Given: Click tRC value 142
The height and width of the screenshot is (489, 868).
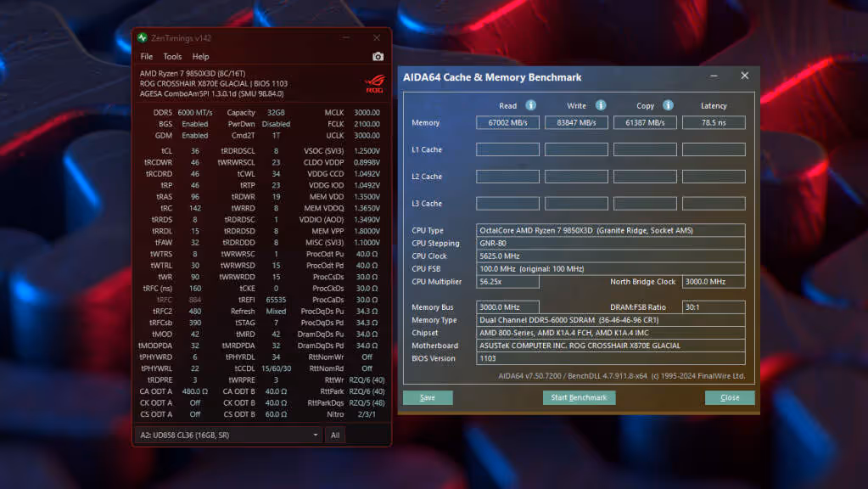Looking at the screenshot, I should 195,208.
